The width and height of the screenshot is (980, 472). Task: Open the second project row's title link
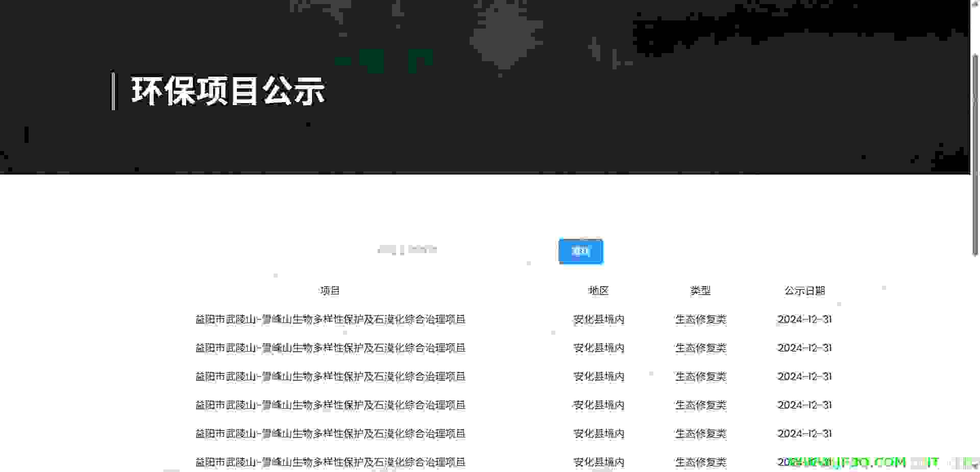point(330,348)
